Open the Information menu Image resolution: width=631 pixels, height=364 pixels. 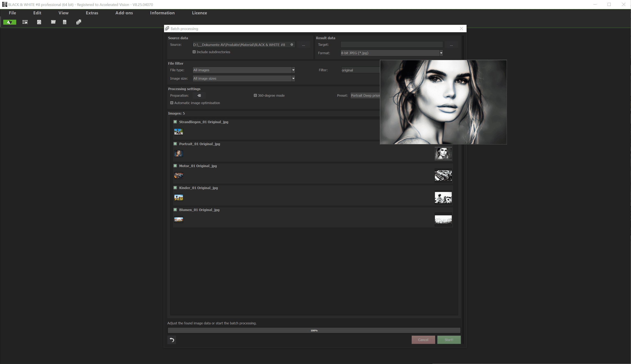(162, 13)
